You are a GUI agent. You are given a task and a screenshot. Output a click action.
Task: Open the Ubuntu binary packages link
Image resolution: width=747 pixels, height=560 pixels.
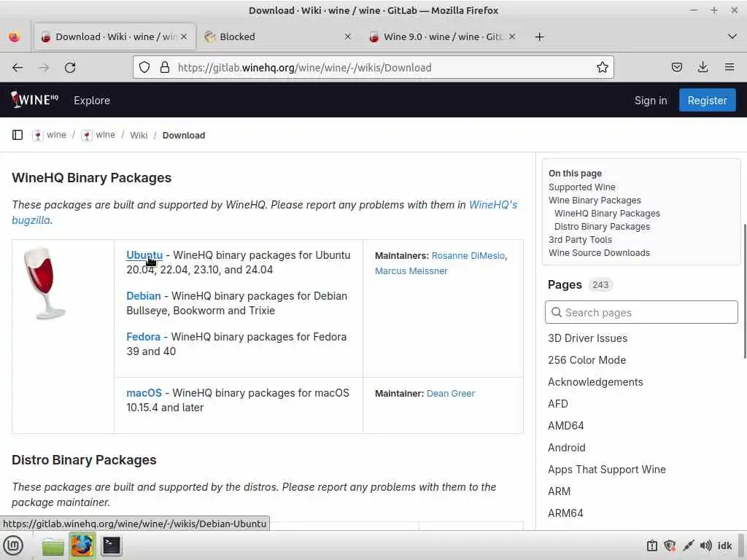coord(144,255)
